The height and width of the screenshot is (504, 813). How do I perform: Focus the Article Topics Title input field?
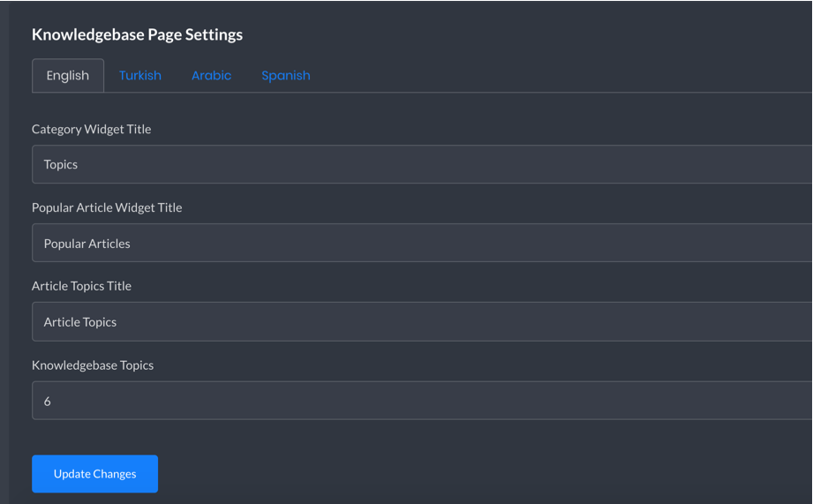422,322
